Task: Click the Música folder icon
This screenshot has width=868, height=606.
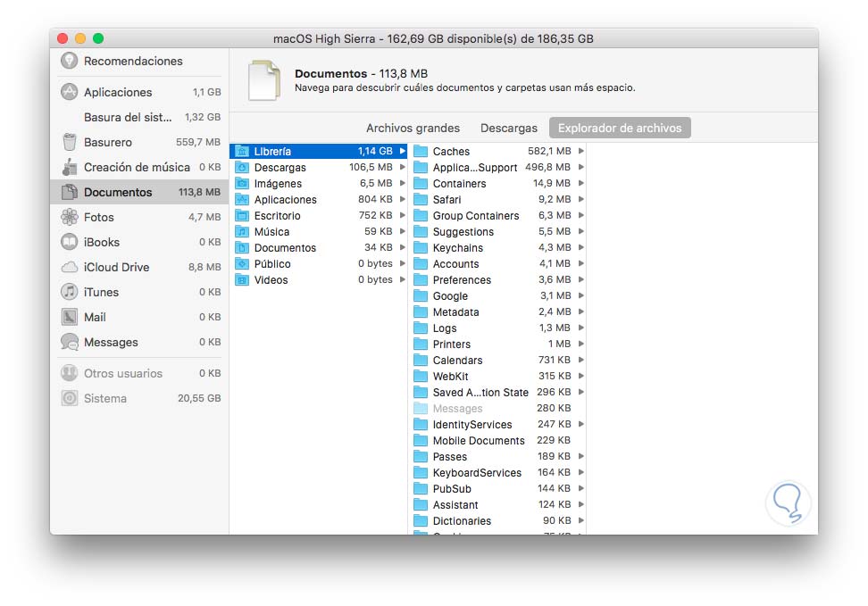Action: [242, 231]
